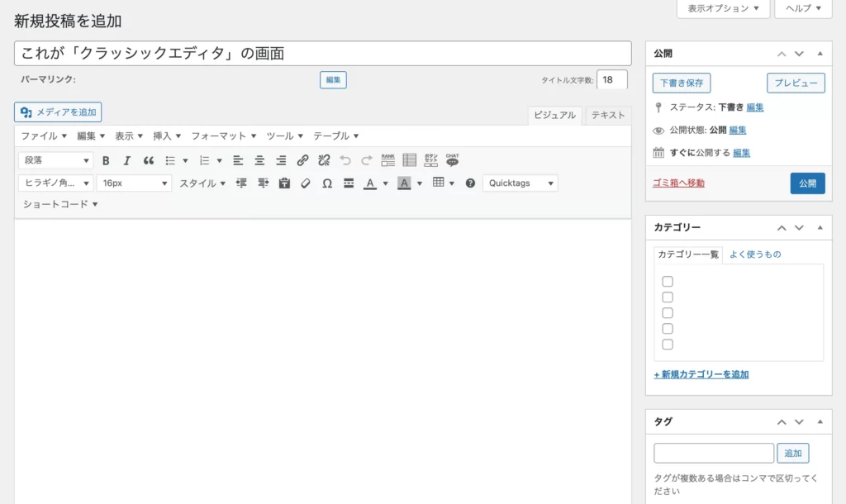Click the button set insert icon
This screenshot has width=846, height=504.
(x=431, y=160)
